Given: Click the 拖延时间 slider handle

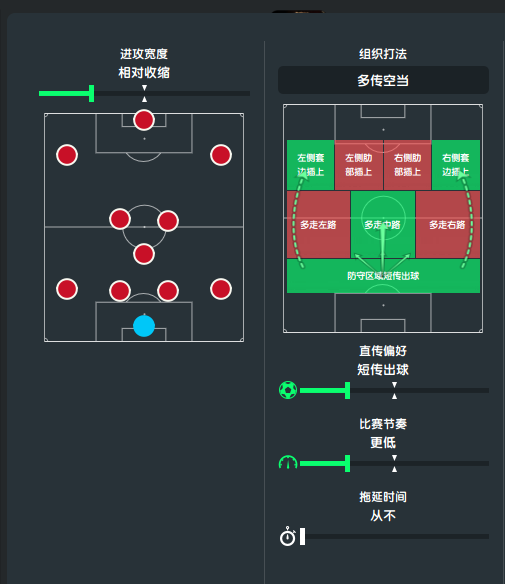Looking at the screenshot, I should click(x=302, y=536).
